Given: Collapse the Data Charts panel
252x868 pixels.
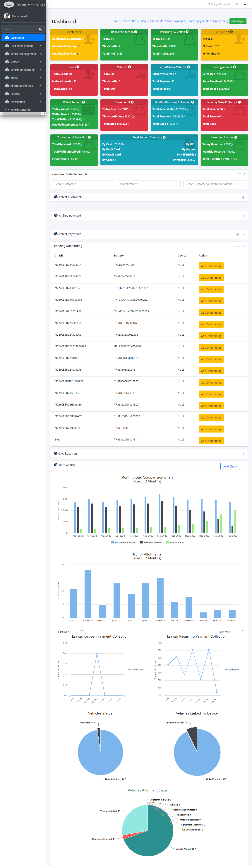Looking at the screenshot, I should point(243,466).
